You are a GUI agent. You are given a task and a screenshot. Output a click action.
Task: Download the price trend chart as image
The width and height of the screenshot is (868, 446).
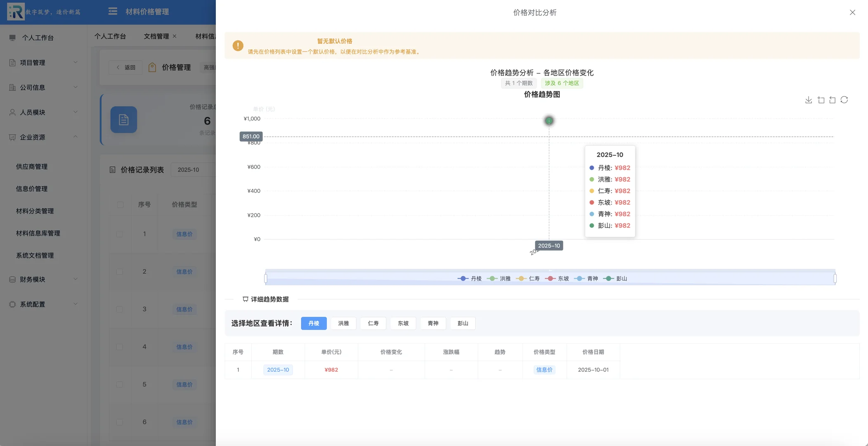point(808,100)
